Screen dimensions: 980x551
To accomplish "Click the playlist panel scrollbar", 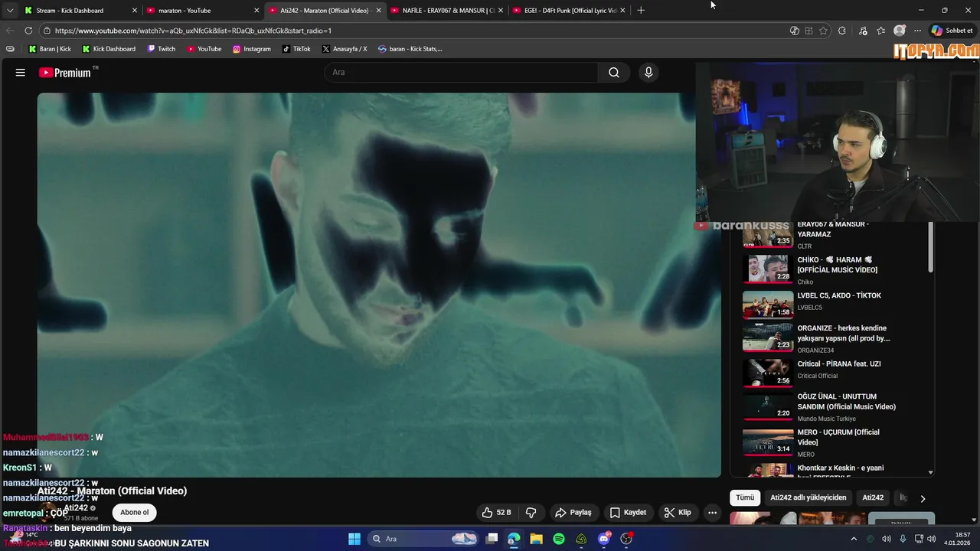I will [931, 247].
